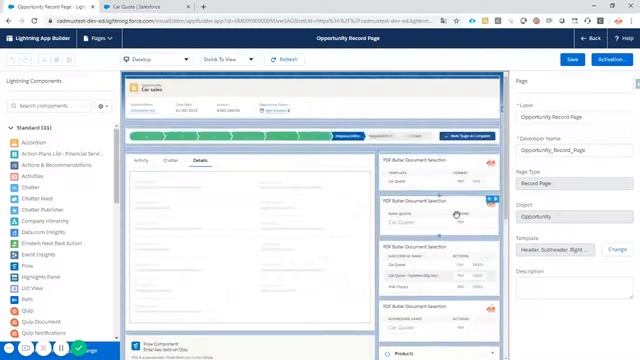Select the Chatter component icon
This screenshot has width=640, height=360.
click(14, 188)
